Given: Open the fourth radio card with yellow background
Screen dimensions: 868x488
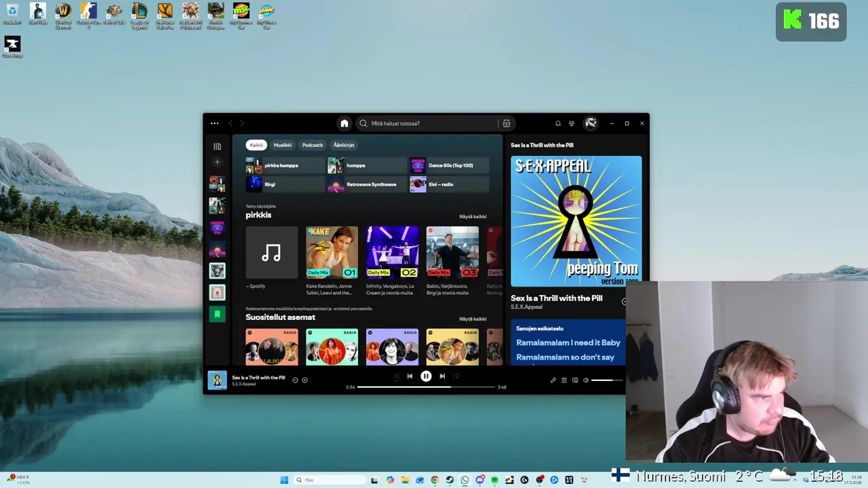Looking at the screenshot, I should (452, 347).
